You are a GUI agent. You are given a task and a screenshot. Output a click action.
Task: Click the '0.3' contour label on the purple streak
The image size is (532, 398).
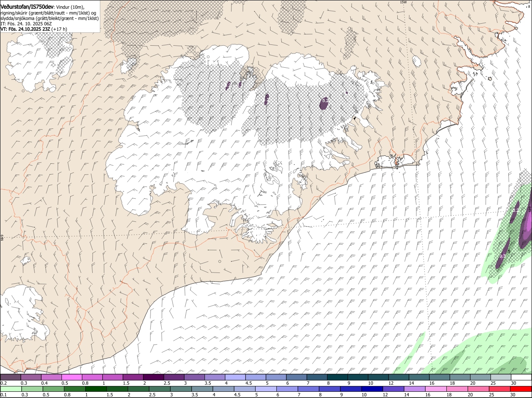(x=502, y=256)
